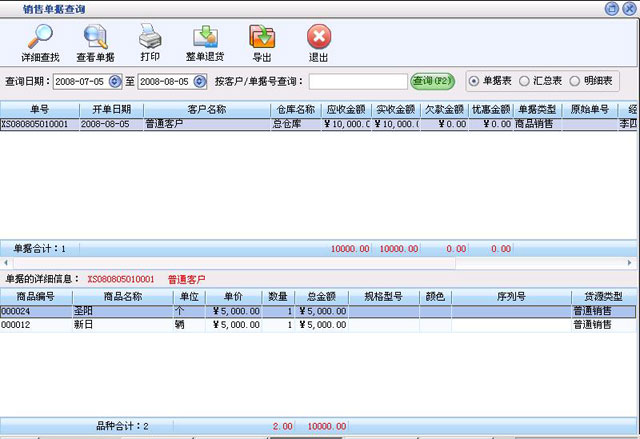Sort by 客户名称 column header
The width and height of the screenshot is (640, 439).
pyautogui.click(x=206, y=109)
